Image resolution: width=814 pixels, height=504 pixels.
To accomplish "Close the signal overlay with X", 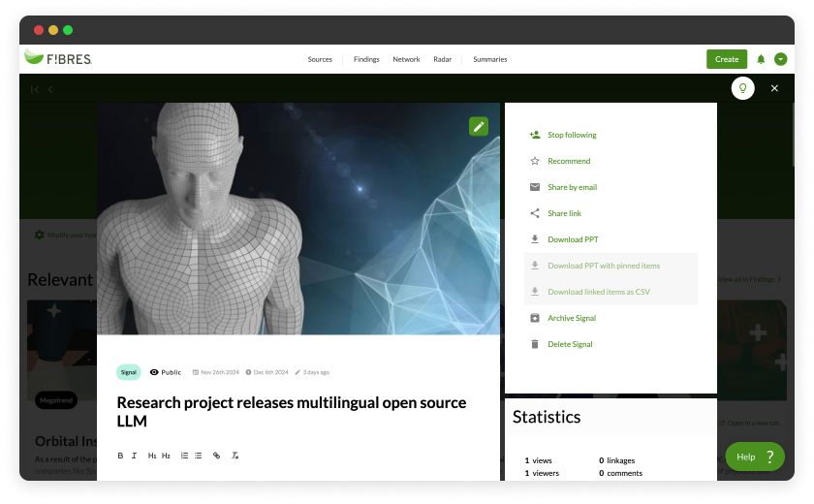I will [774, 88].
